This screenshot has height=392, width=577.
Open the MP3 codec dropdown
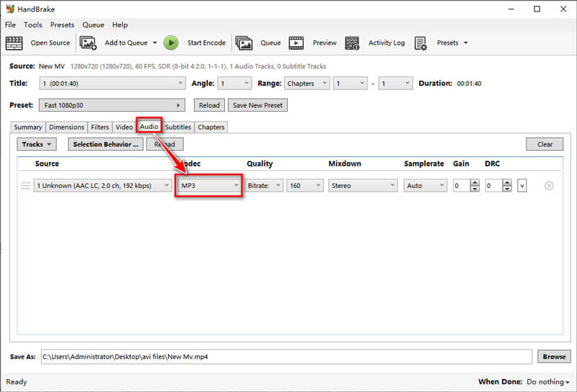click(x=208, y=186)
